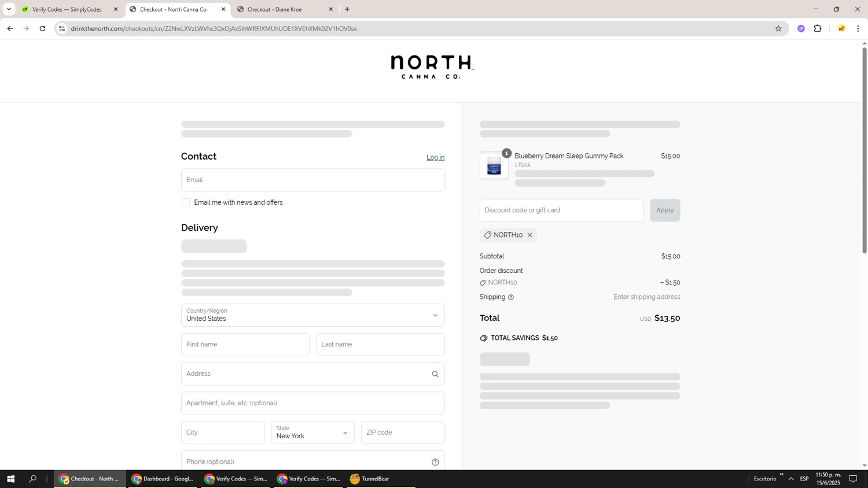
Task: Click the Apply discount button
Action: pos(665,210)
